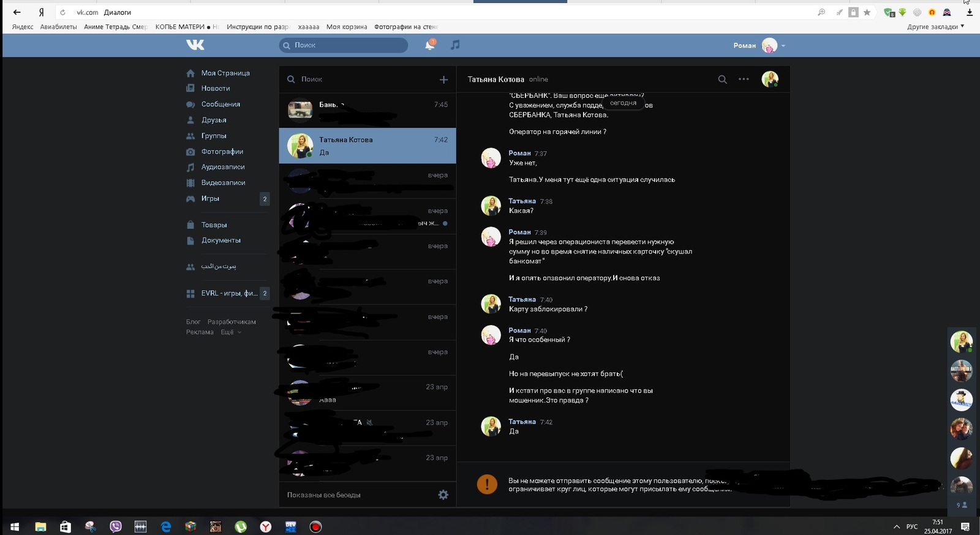This screenshot has height=535, width=980.
Task: Open the browser downloads arrow icon
Action: pyautogui.click(x=970, y=12)
